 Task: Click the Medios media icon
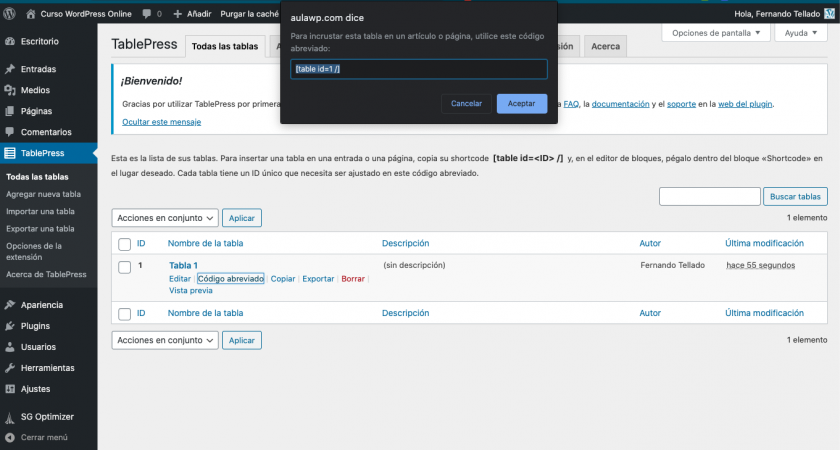point(10,90)
